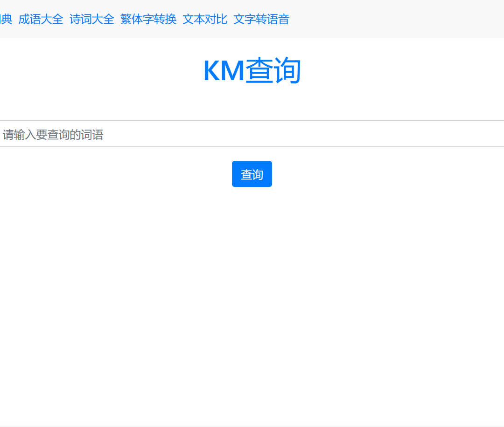Submit a search with the blue button
The height and width of the screenshot is (427, 504).
(x=252, y=173)
